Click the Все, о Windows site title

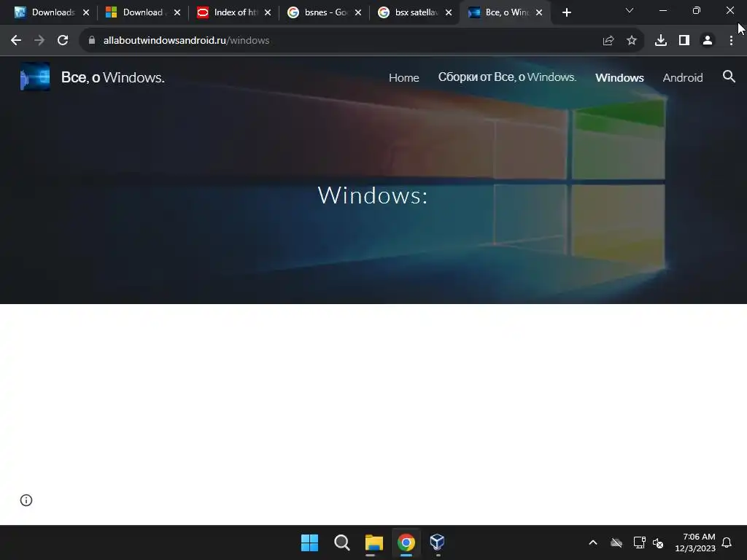coord(113,77)
